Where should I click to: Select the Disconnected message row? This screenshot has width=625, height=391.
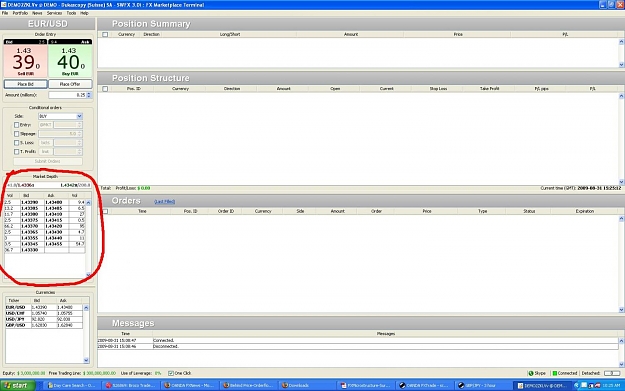358,346
